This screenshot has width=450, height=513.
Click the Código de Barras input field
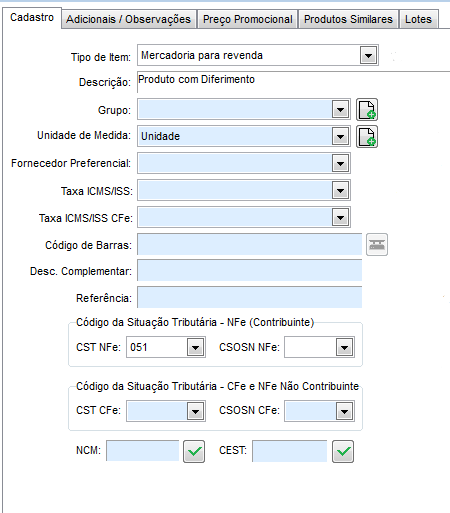[x=250, y=245]
